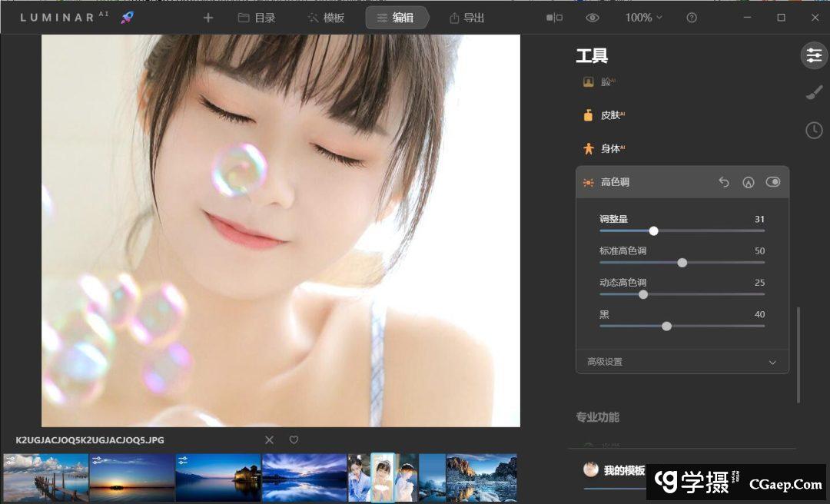
Task: Select the brush local masking icon
Action: 814,93
